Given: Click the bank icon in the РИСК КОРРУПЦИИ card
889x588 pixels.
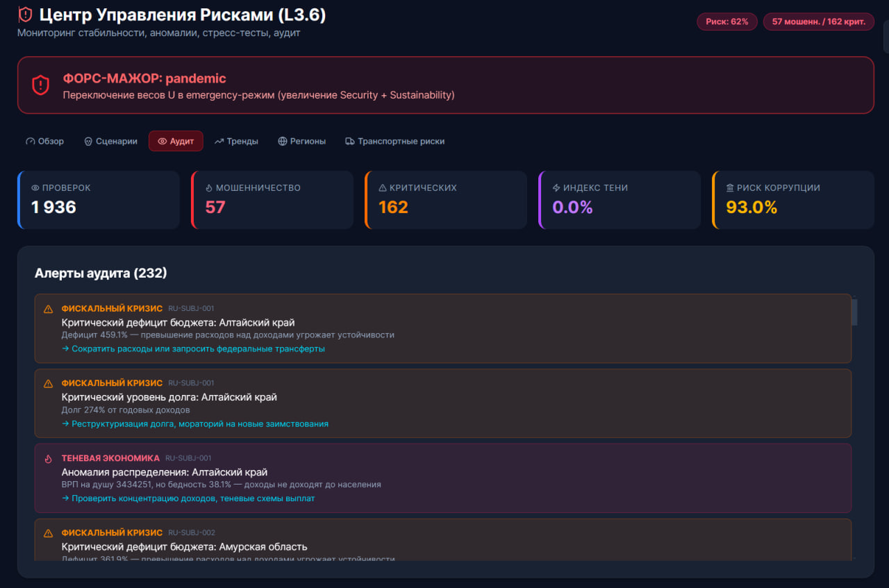Looking at the screenshot, I should coord(730,188).
